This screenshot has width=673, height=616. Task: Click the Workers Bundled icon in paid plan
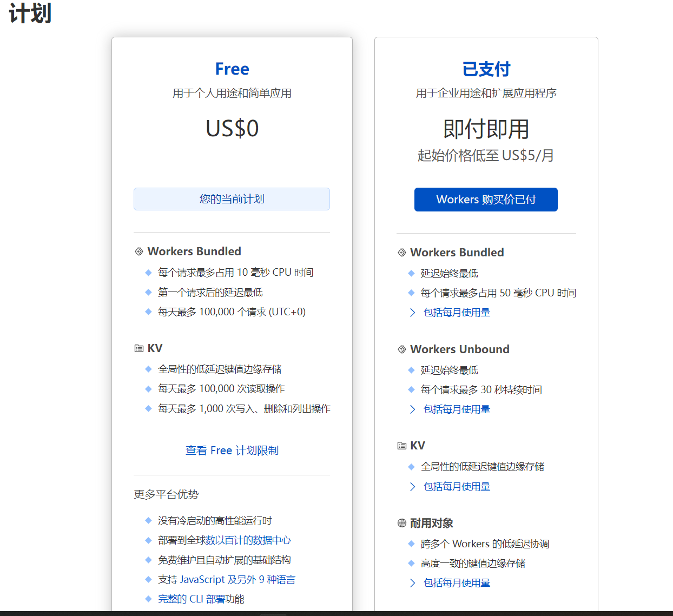(402, 252)
